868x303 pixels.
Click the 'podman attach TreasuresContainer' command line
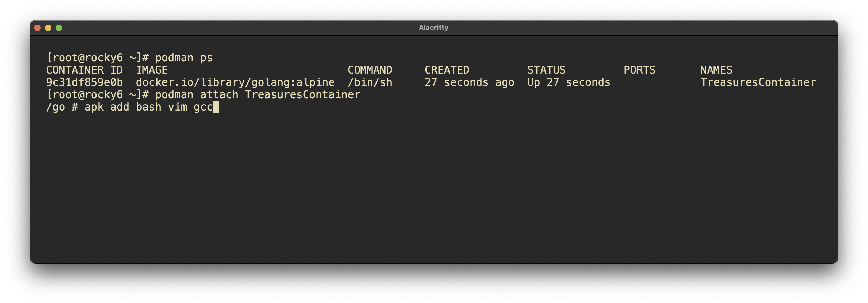pyautogui.click(x=258, y=95)
